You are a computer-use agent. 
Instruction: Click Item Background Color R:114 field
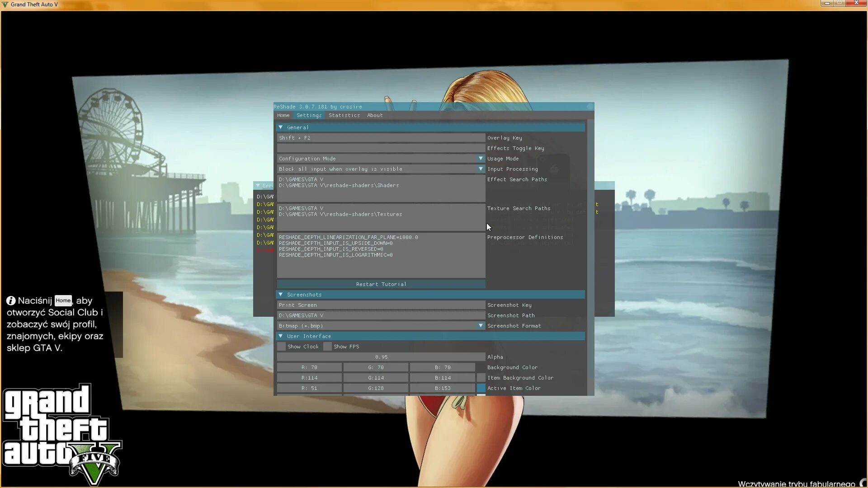[x=309, y=378]
